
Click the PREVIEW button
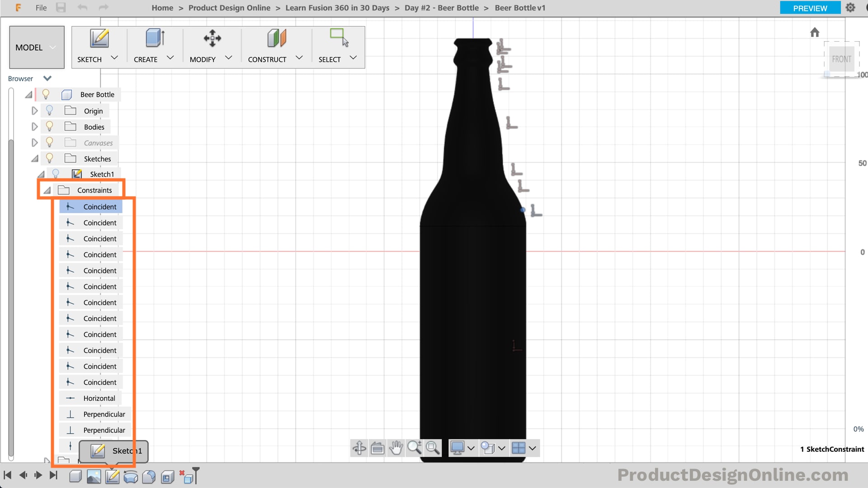pyautogui.click(x=810, y=8)
